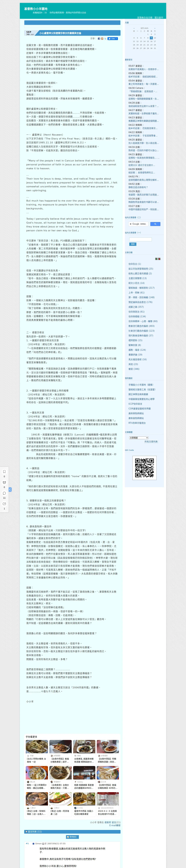Screen dimensions: 186x868
Task: Click the Facebook Like button
Action: [x=113, y=39]
